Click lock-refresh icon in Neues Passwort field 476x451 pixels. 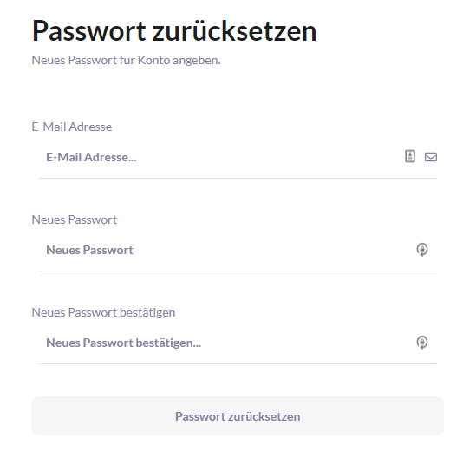(422, 250)
